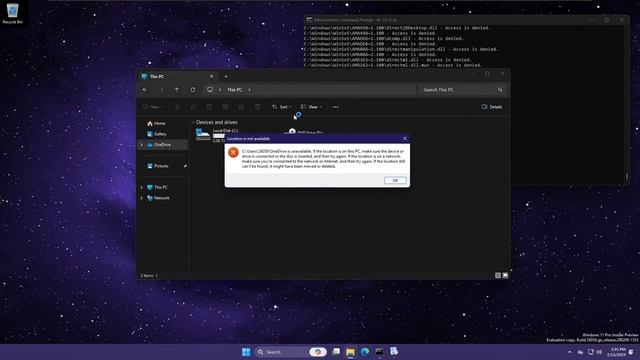Open File Explorer from the taskbar
Screen dimensions: 640x360
click(x=350, y=352)
